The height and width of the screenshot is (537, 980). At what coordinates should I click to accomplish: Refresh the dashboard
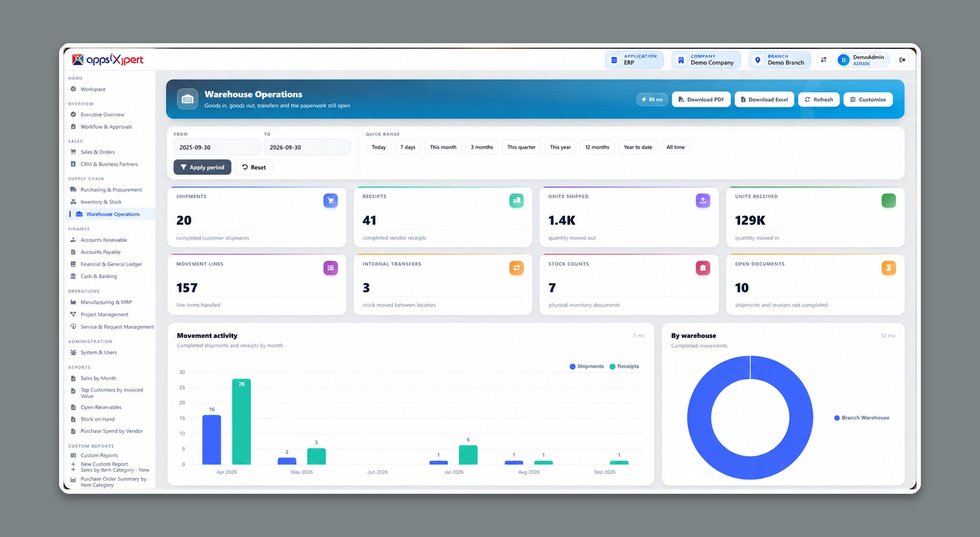pyautogui.click(x=819, y=99)
